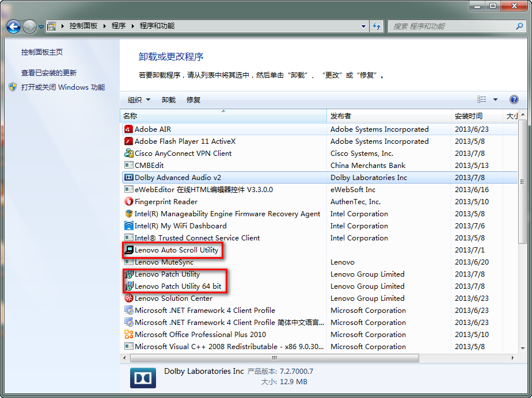This screenshot has width=532, height=398.
Task: Click the control panel icon in address bar
Action: coord(52,26)
